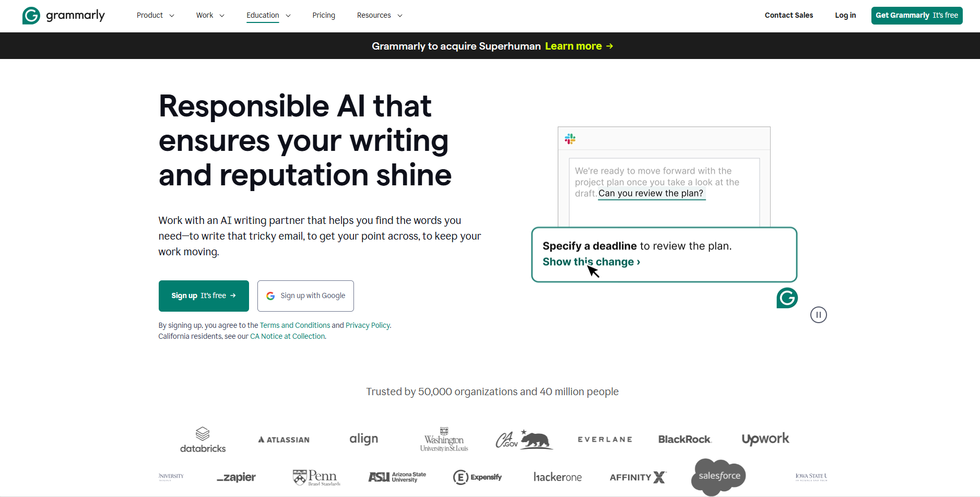Open the Terms and Conditions link
Viewport: 980px width, 497px height.
click(295, 325)
